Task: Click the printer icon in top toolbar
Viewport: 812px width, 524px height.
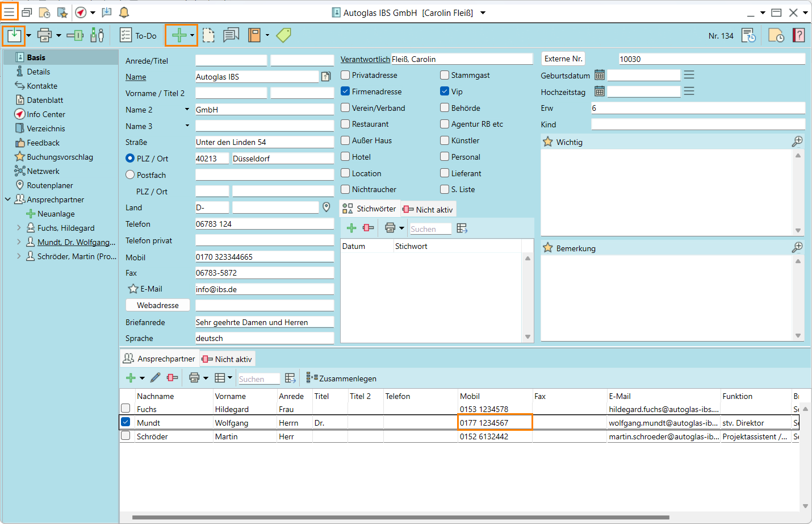Action: pos(44,35)
